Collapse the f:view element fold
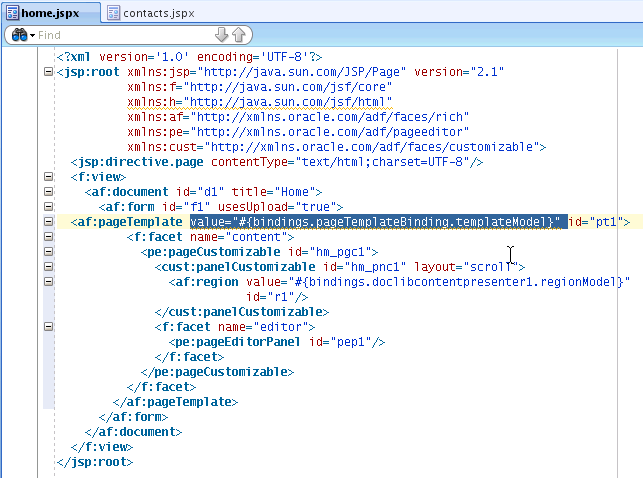This screenshot has height=478, width=643. [x=48, y=177]
